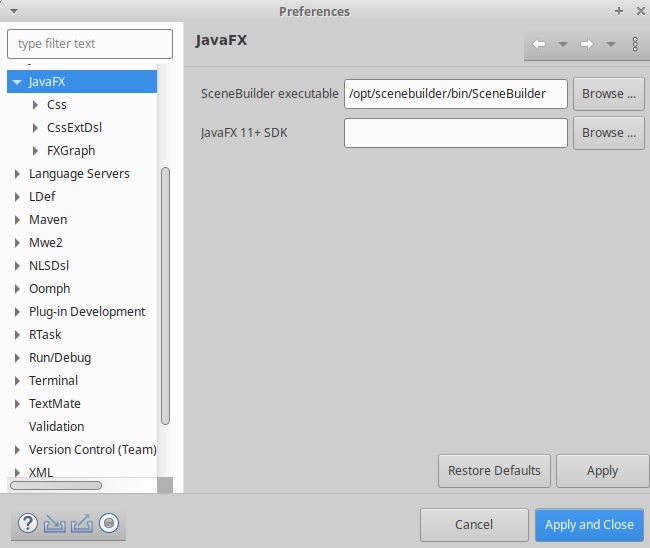Click the Help question mark icon
The height and width of the screenshot is (548, 650).
click(27, 523)
